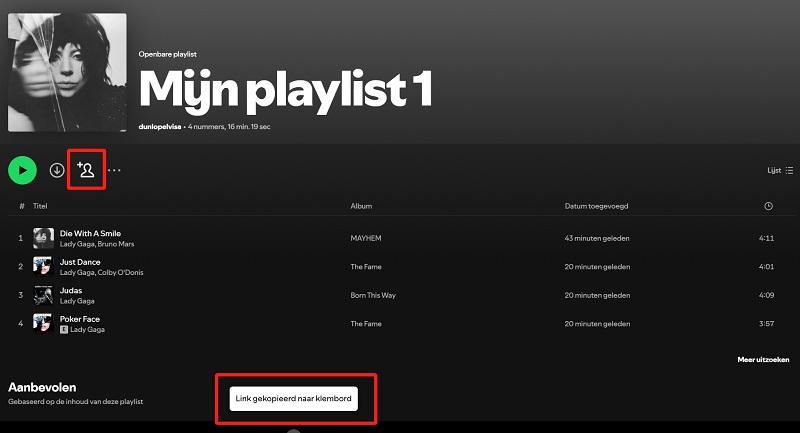The width and height of the screenshot is (800, 433).
Task: Click the Die With A Smile thumbnail
Action: tap(43, 238)
